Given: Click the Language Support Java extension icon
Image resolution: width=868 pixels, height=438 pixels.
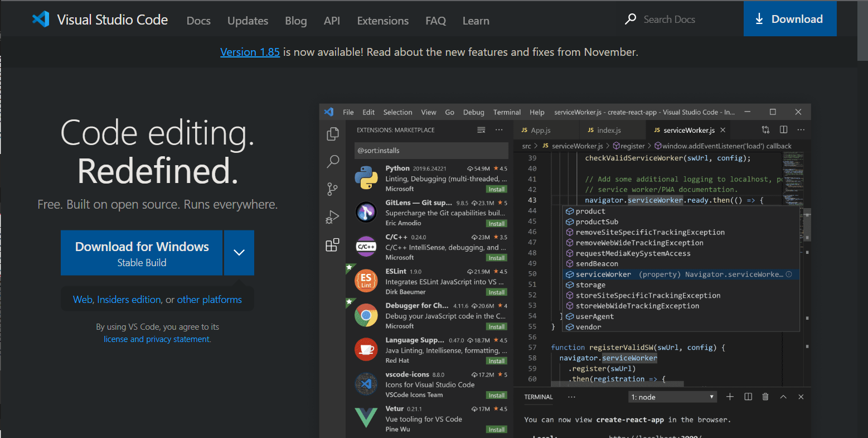Looking at the screenshot, I should 366,350.
